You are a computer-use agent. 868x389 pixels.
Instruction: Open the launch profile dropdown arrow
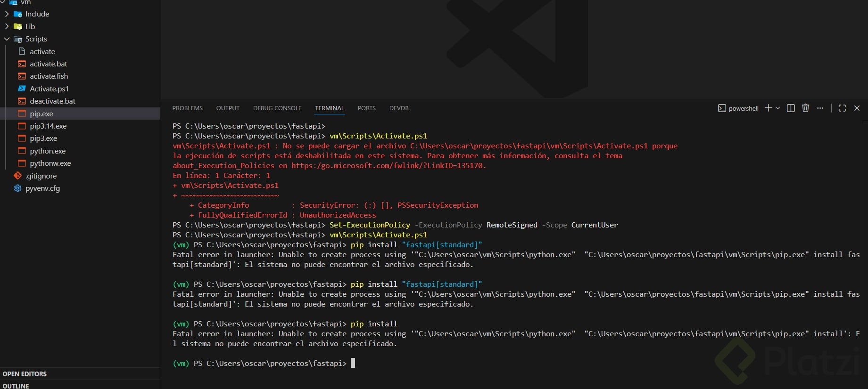(x=777, y=108)
